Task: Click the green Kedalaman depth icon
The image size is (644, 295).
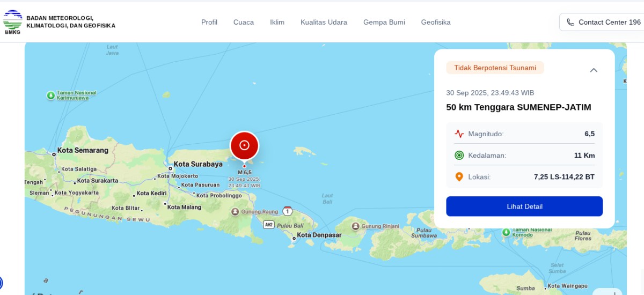Action: coord(459,155)
